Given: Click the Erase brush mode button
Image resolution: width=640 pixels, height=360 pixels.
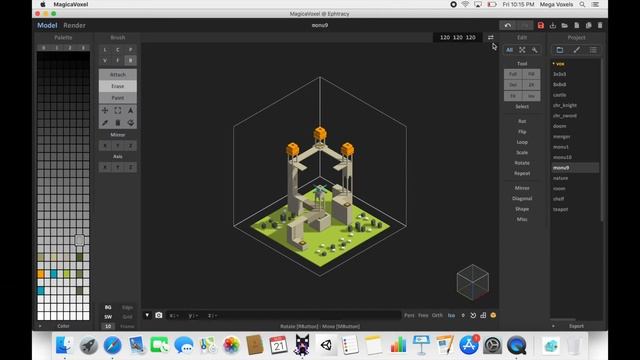Looking at the screenshot, I should click(118, 86).
